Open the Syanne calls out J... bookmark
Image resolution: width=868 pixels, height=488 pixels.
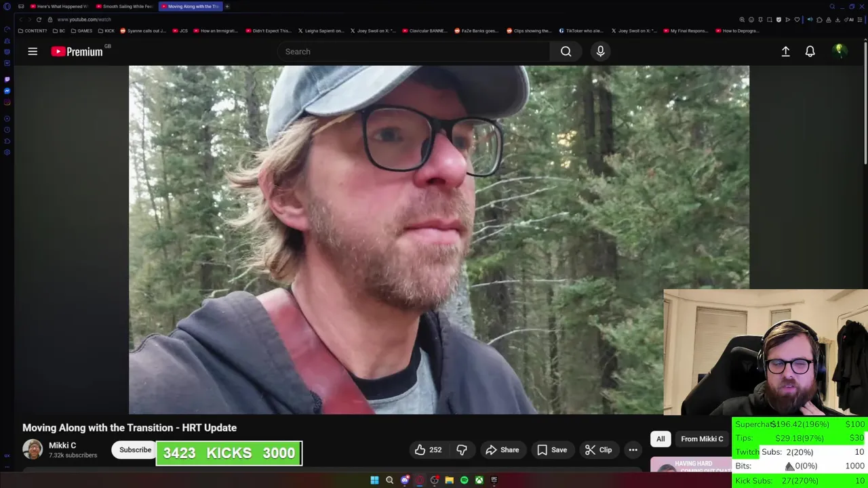pos(143,30)
